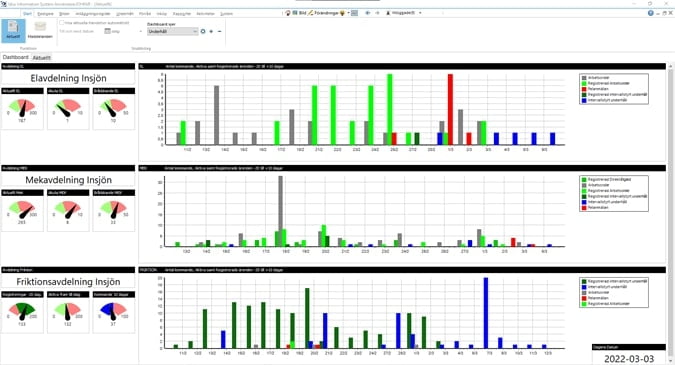Click the large Aktuellt ribbon icon
Viewport: 675px width, 365px height.
[x=13, y=31]
